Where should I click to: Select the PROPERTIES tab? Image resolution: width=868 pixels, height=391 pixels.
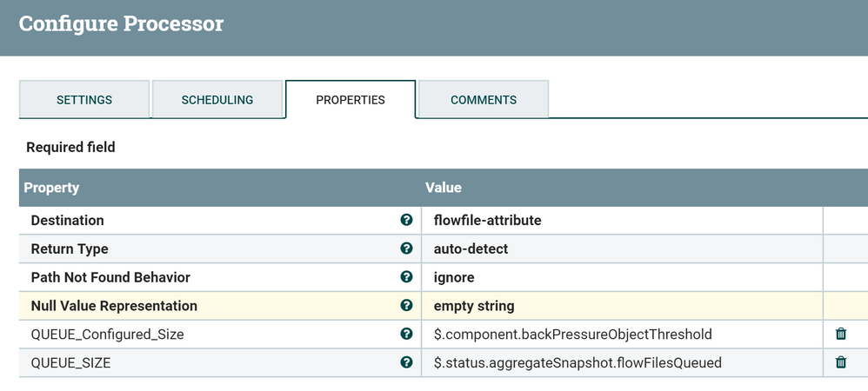click(x=351, y=100)
